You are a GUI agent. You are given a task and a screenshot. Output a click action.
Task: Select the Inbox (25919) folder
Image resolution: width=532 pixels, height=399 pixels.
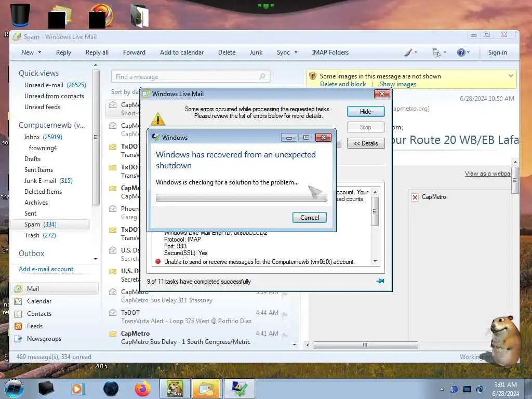point(43,137)
